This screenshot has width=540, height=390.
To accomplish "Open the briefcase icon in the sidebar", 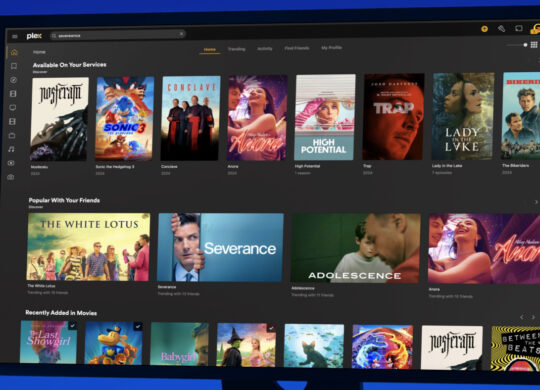I will coord(12,135).
